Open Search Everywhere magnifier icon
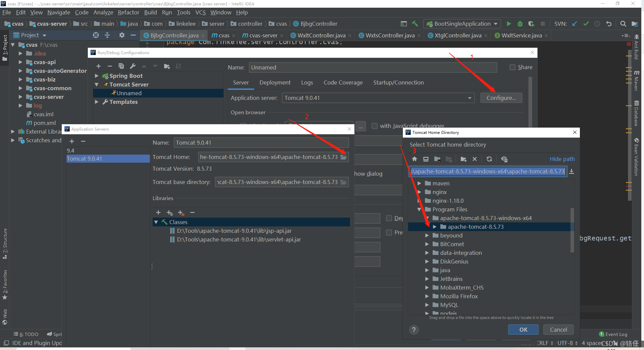 [x=623, y=24]
